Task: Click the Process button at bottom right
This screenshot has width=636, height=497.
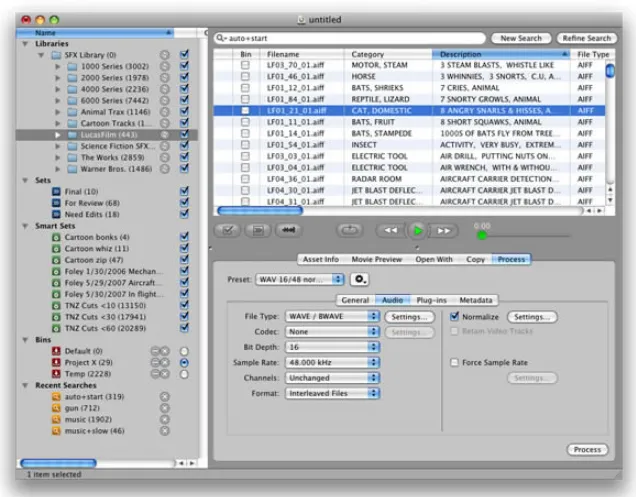Action: click(587, 450)
